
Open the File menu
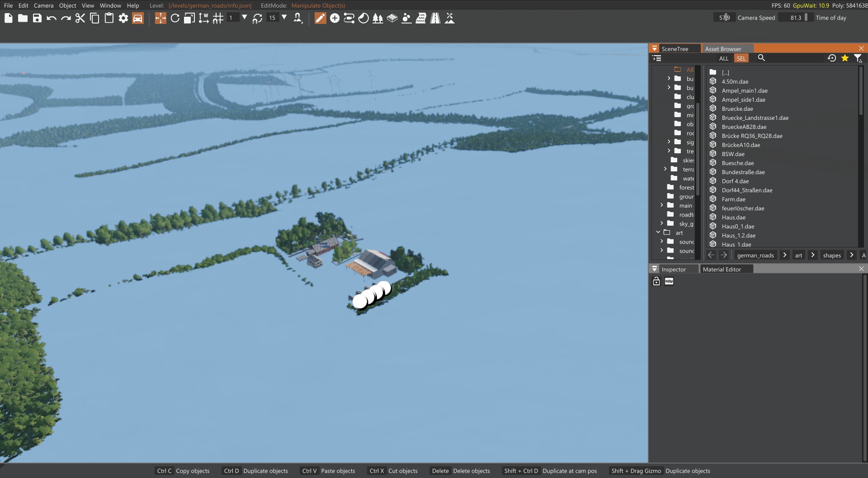pos(8,5)
